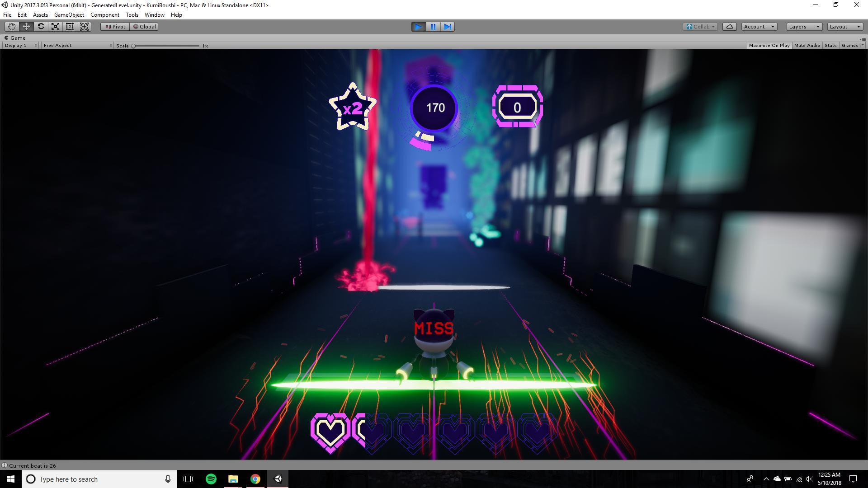This screenshot has width=868, height=488.
Task: Adjust the Game view Scale slider
Action: [166, 46]
